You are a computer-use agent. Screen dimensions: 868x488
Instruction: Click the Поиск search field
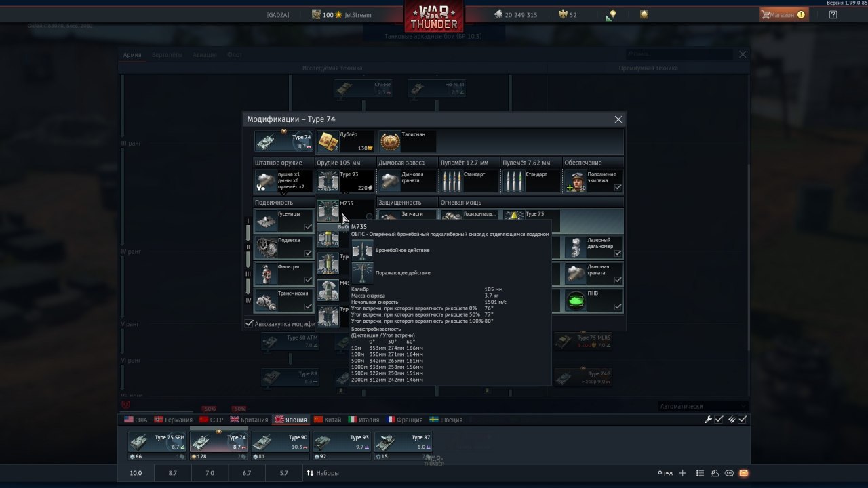pos(679,54)
